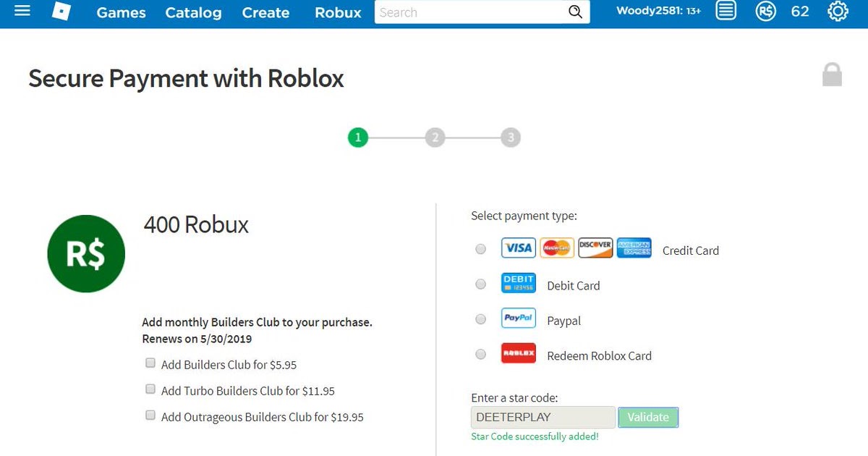The image size is (868, 456).
Task: Click 'Select payment type:' label
Action: click(x=524, y=216)
